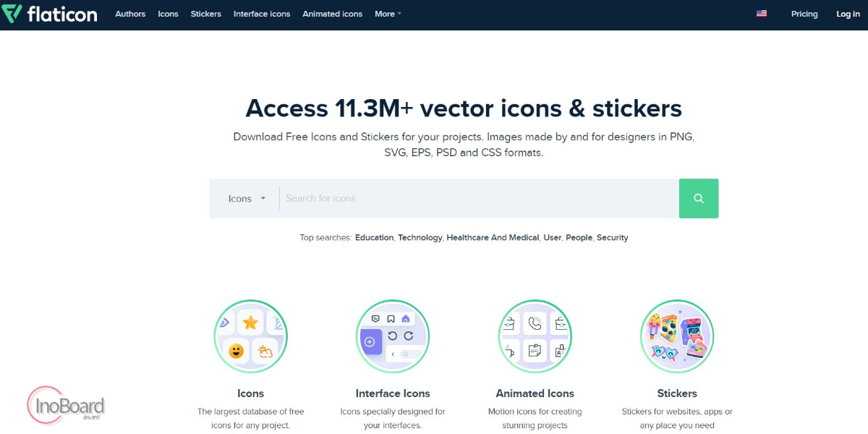Image resolution: width=868 pixels, height=434 pixels.
Task: Open Authors in top navigation
Action: point(130,14)
